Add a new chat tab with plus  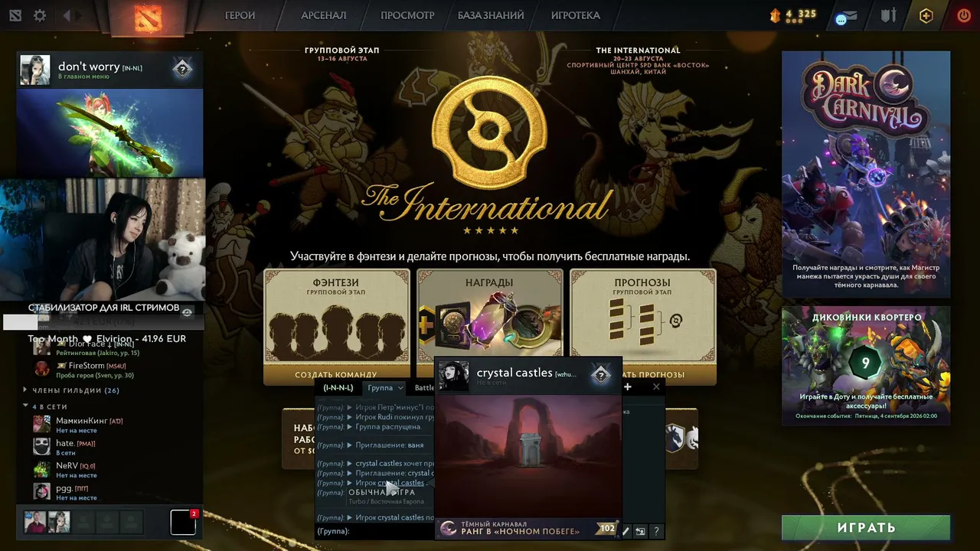tap(628, 387)
